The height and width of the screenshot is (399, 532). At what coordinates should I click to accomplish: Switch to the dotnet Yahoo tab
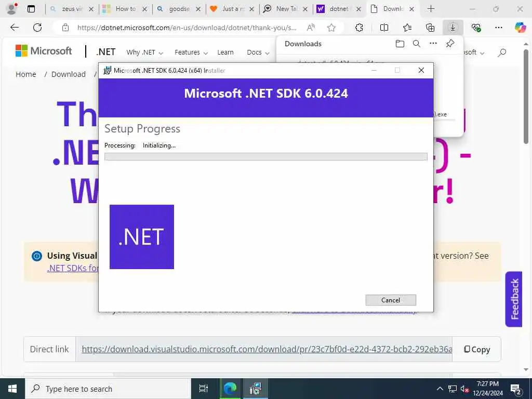tap(339, 9)
